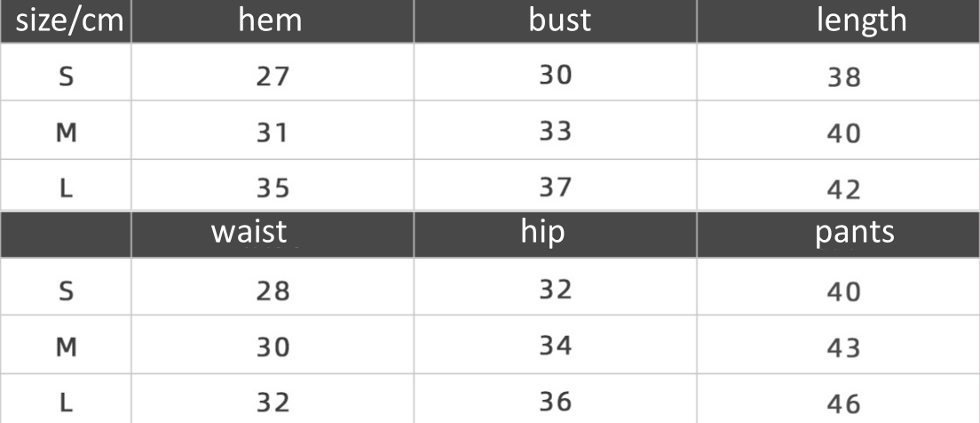This screenshot has width=980, height=423.
Task: Click hem value 31 for size M
Action: tap(273, 133)
